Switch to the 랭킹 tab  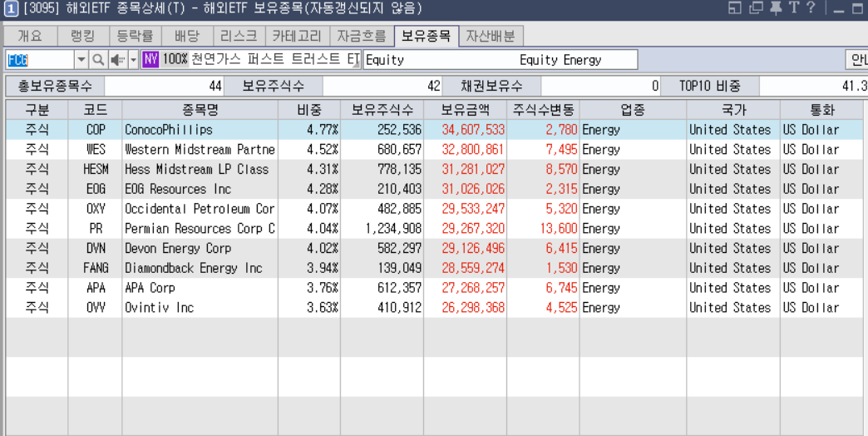pos(83,36)
